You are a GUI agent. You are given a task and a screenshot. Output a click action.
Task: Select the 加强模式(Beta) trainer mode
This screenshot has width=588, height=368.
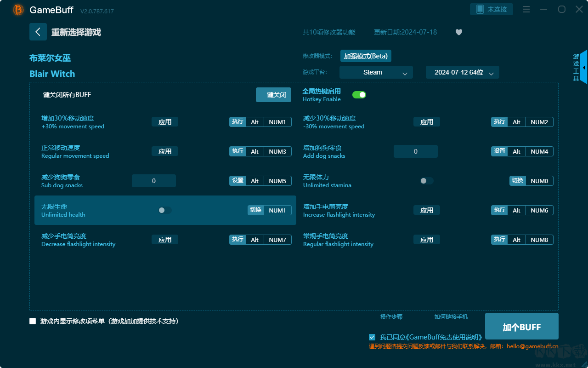pyautogui.click(x=366, y=56)
